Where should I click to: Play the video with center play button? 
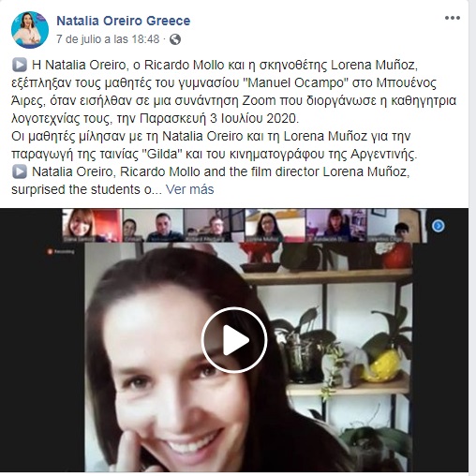[234, 340]
